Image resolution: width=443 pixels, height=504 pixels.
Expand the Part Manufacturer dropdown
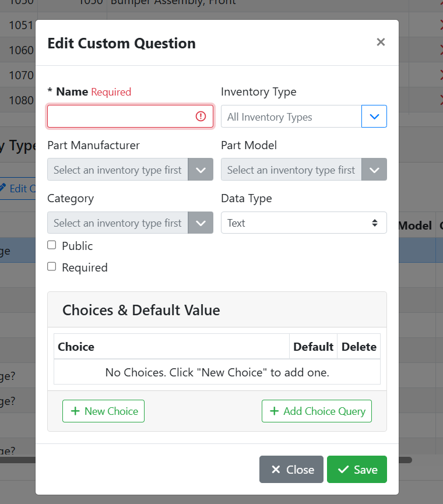(201, 170)
